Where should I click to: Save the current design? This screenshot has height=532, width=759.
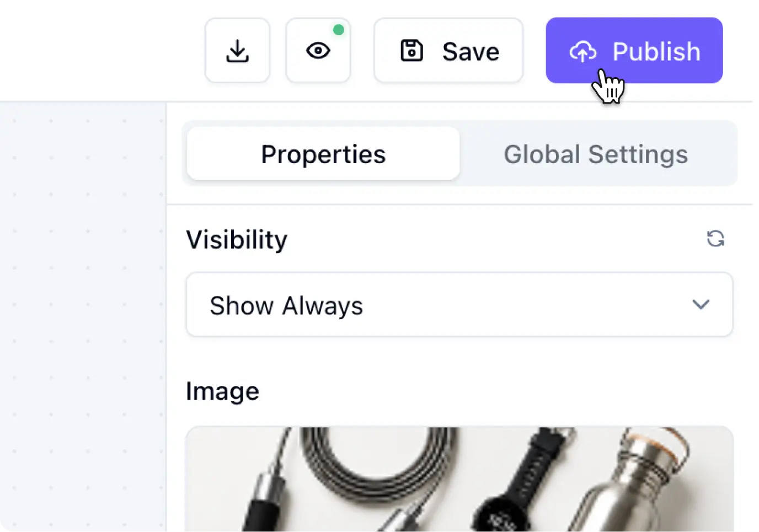[x=448, y=51]
